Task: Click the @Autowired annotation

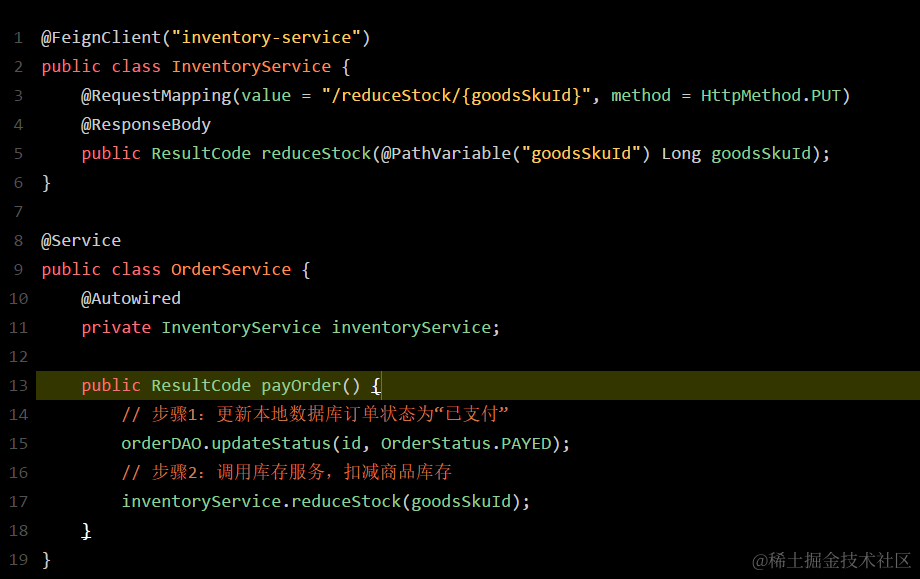Action: 131,299
